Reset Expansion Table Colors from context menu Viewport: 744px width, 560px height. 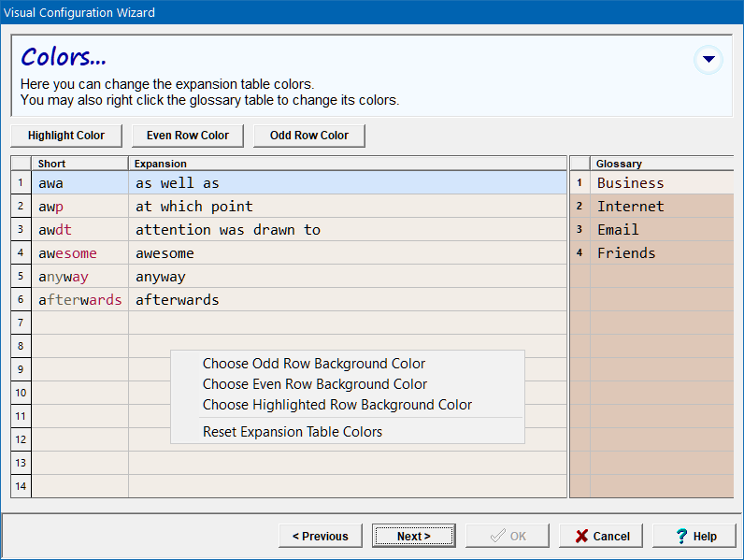coord(292,432)
